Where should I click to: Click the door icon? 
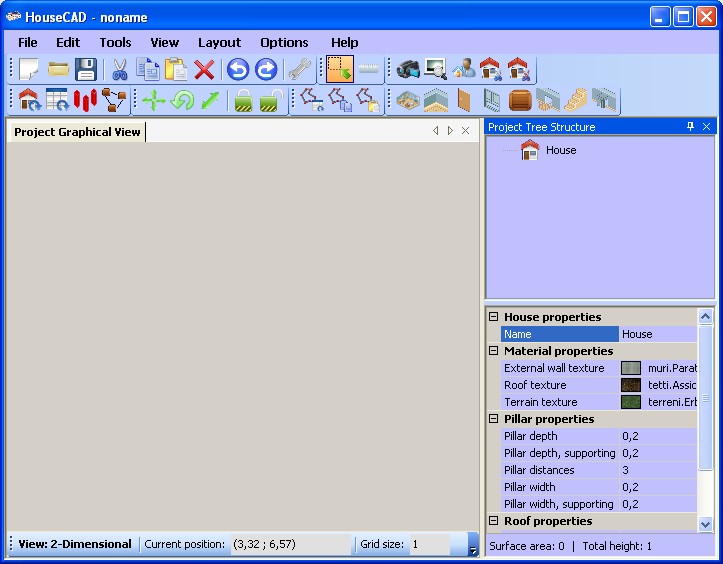point(464,100)
